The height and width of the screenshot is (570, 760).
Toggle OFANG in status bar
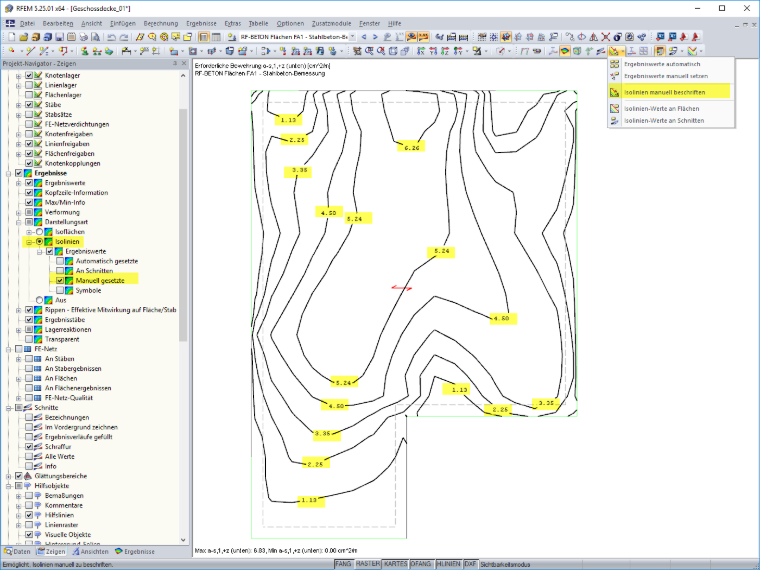pyautogui.click(x=421, y=564)
